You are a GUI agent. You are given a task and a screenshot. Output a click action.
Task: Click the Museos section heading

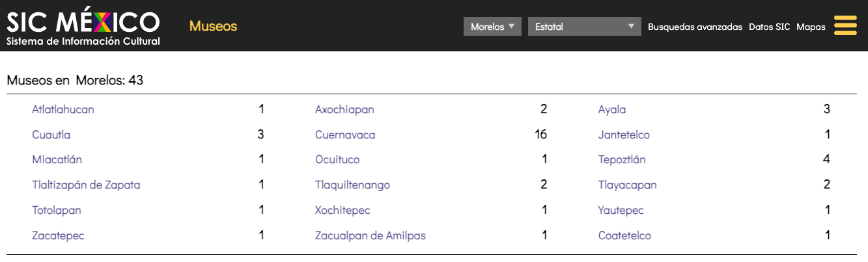tap(213, 26)
